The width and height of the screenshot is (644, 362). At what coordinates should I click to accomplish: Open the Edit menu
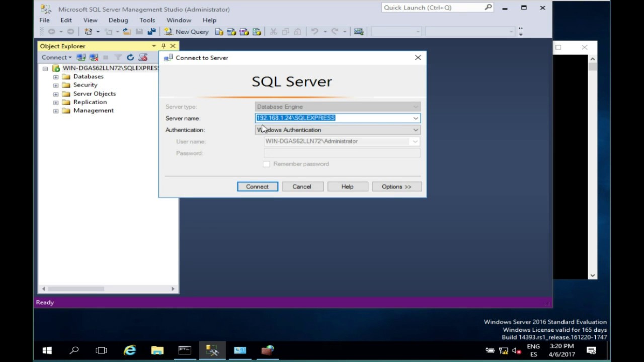coord(66,20)
